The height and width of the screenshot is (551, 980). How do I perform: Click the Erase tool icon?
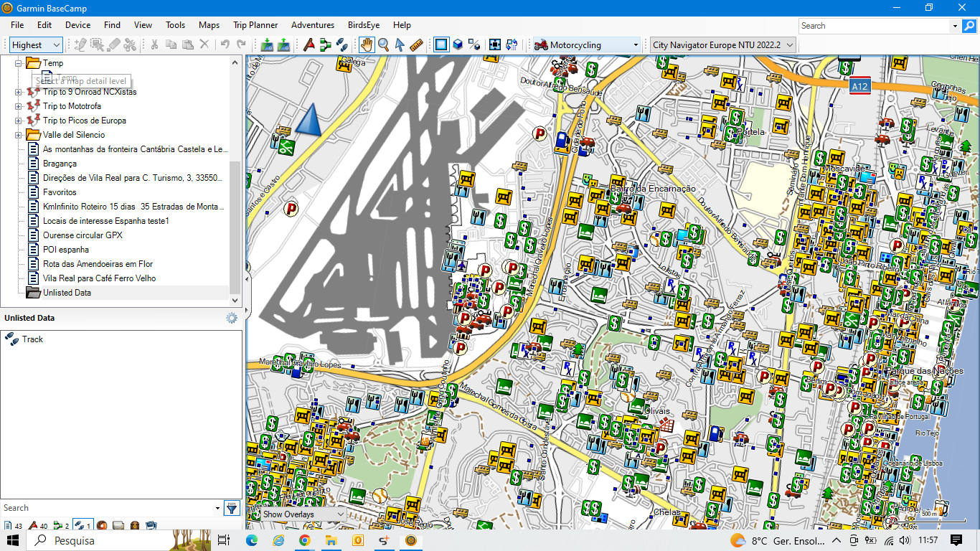pos(113,44)
